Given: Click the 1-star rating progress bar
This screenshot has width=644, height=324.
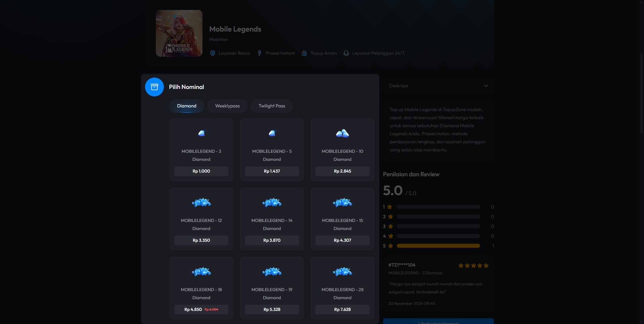Looking at the screenshot, I should coord(439,207).
